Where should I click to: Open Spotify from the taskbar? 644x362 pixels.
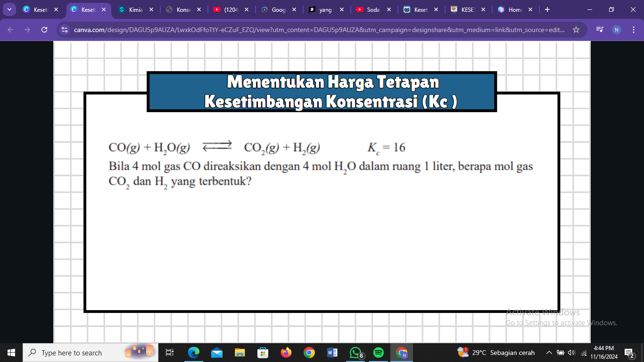pos(378,353)
